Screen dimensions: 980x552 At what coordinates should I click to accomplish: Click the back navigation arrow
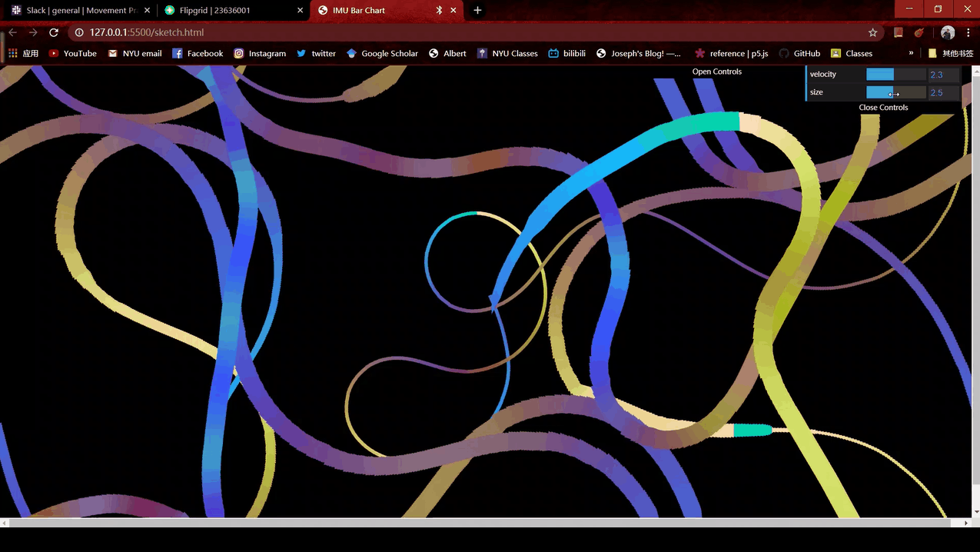coord(12,32)
